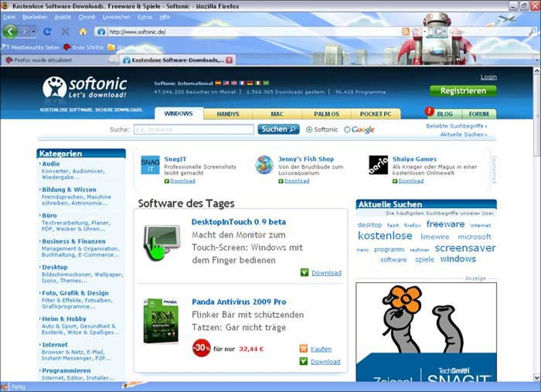Viewport: 541px width, 392px height.
Task: Click Shaiya Games Download link
Action: [411, 181]
